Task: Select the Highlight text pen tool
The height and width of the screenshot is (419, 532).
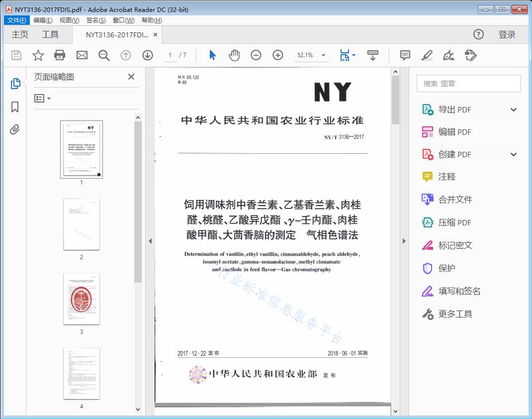Action: (427, 55)
